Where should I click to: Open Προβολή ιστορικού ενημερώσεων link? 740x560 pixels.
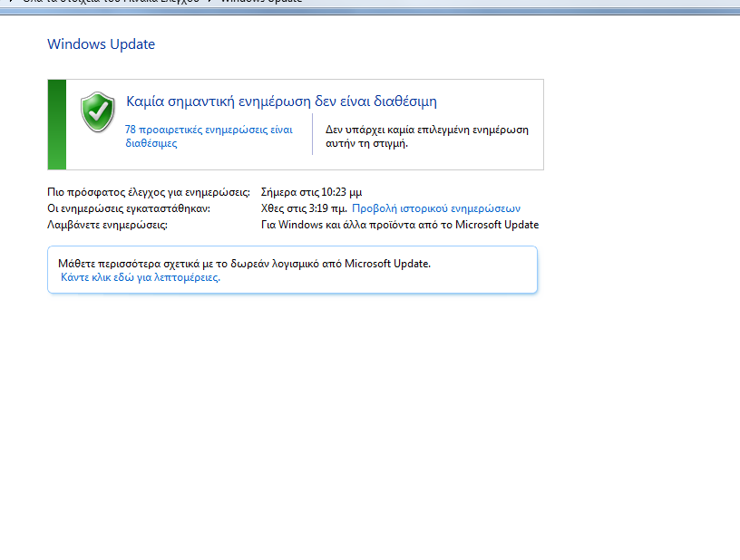pos(436,208)
